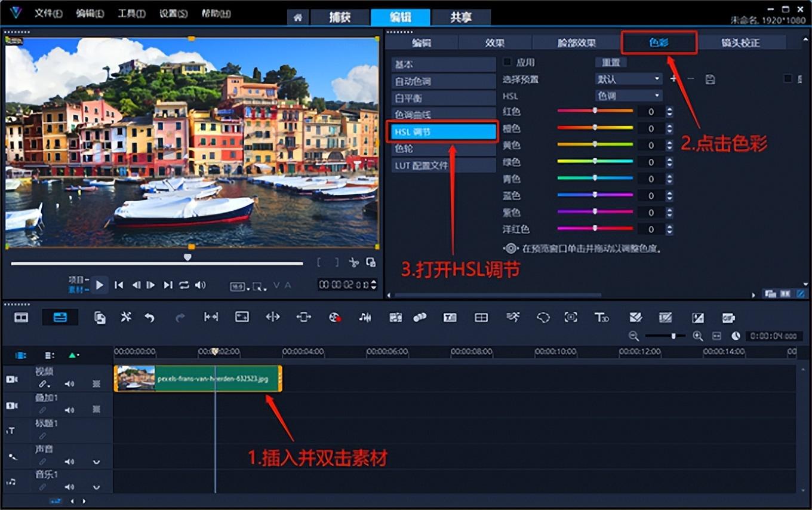Step to next frame
This screenshot has width=812, height=510.
pyautogui.click(x=151, y=285)
